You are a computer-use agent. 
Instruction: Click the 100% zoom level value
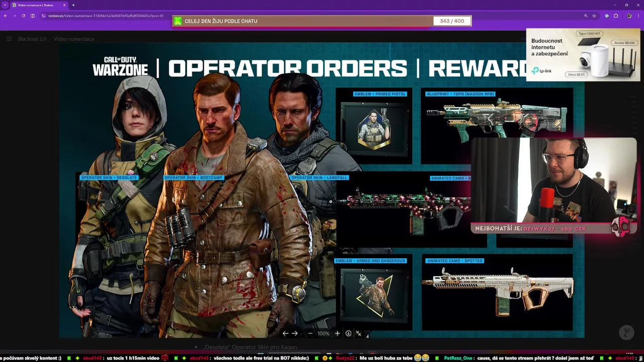pos(324,333)
